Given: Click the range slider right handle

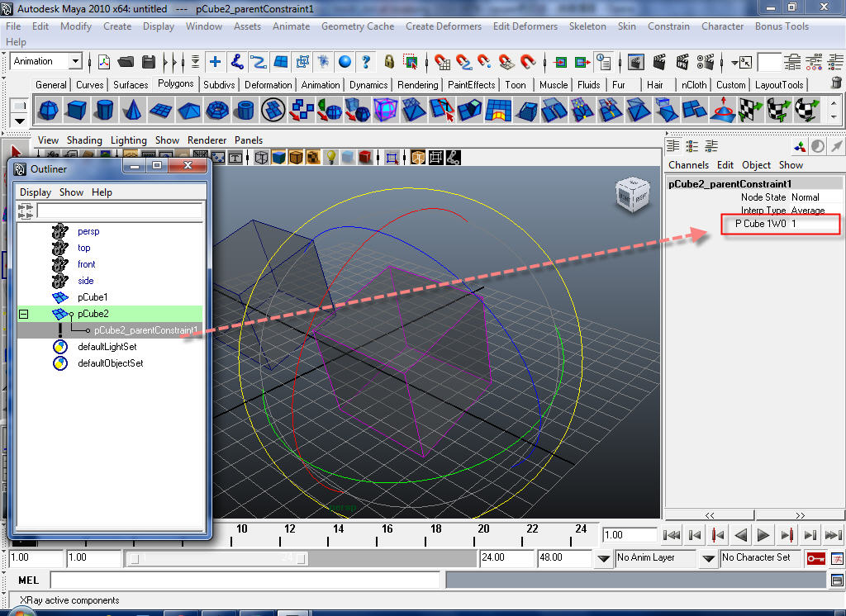Looking at the screenshot, I should [x=301, y=559].
